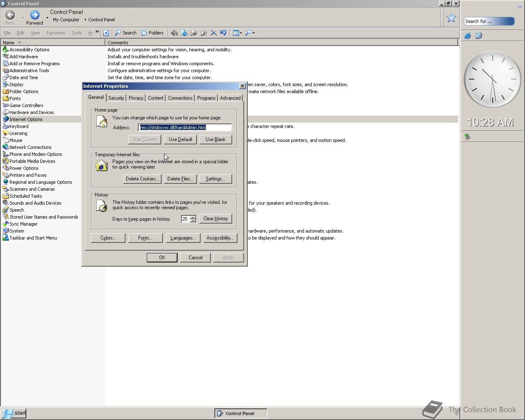Open Search from the toolbar
Viewport: 525px width, 420px height.
coord(126,33)
